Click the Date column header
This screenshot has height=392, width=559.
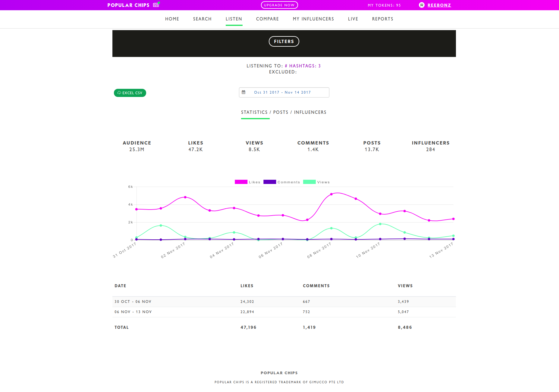(120, 286)
